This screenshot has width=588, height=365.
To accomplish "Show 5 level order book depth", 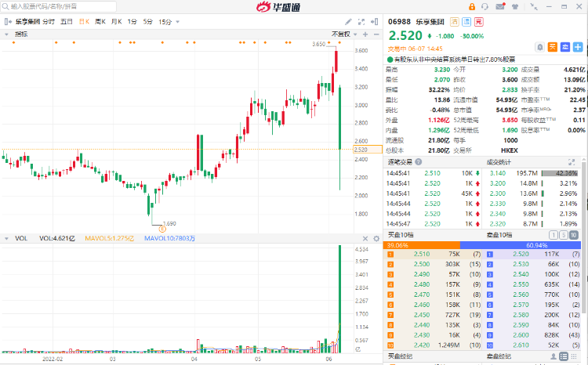I will pos(563,235).
